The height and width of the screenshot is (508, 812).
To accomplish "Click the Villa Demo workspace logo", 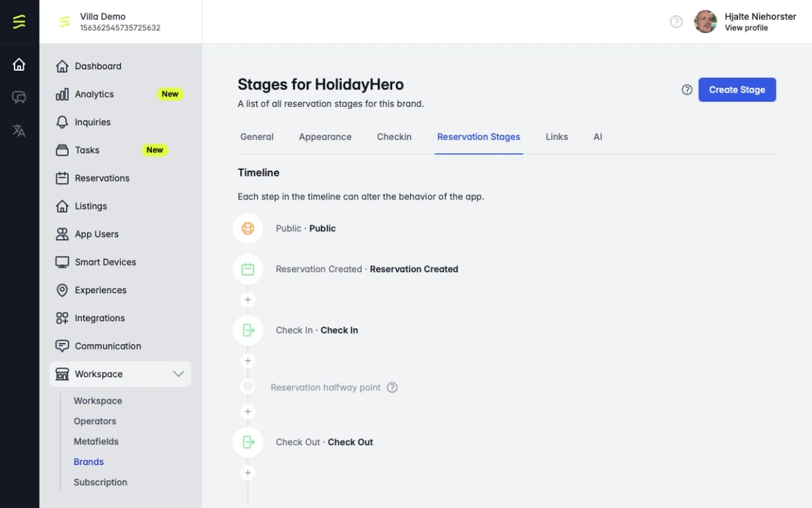I will click(65, 22).
